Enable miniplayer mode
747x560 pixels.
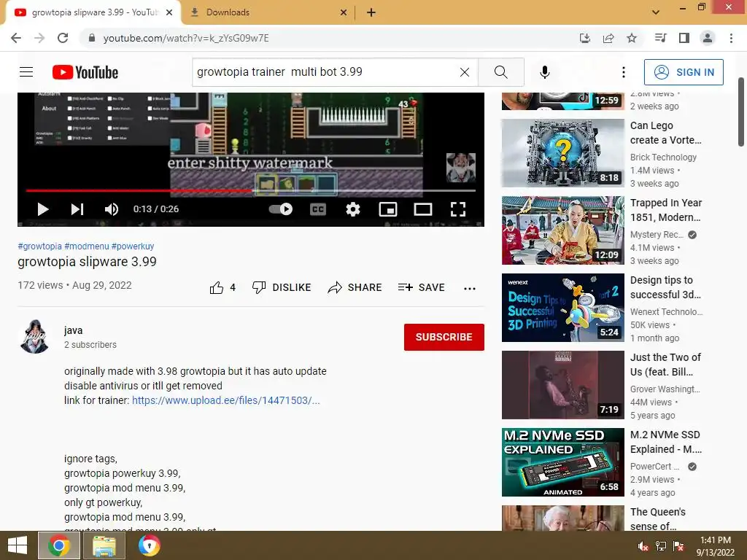(x=388, y=209)
